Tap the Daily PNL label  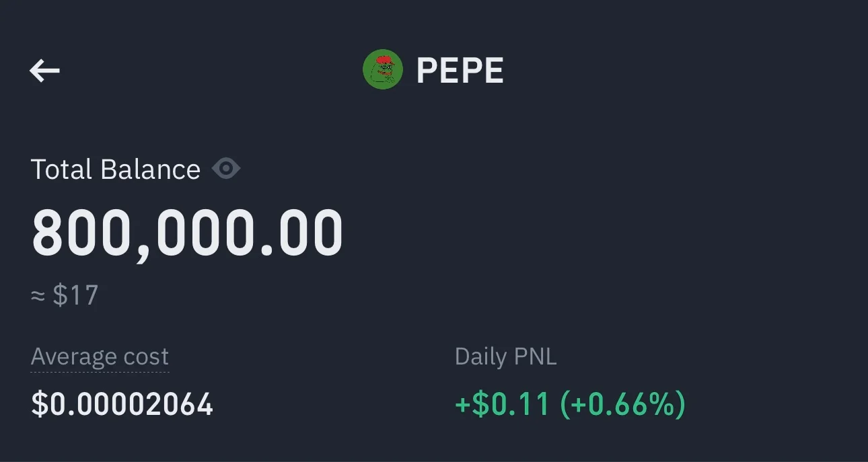pos(506,356)
